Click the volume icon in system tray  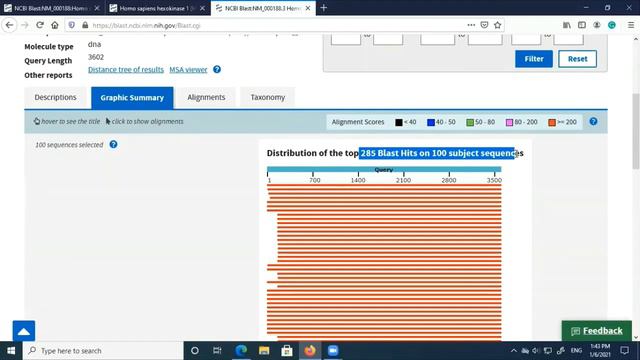(x=536, y=351)
